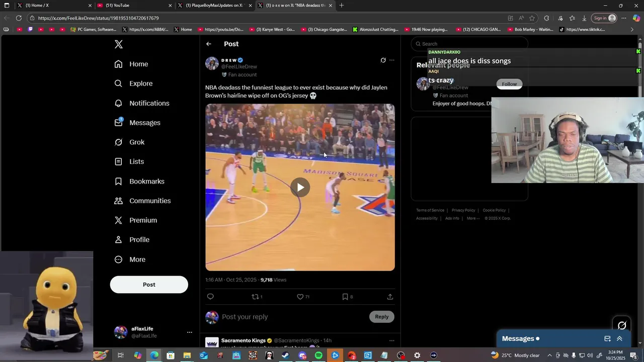644x362 pixels.
Task: Click the white Post button
Action: 149,285
